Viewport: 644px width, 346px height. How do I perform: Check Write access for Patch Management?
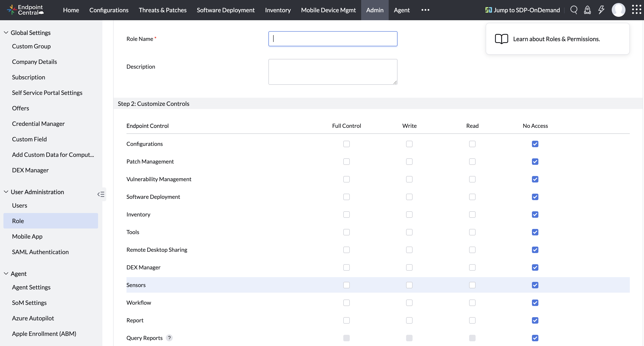[x=409, y=162]
